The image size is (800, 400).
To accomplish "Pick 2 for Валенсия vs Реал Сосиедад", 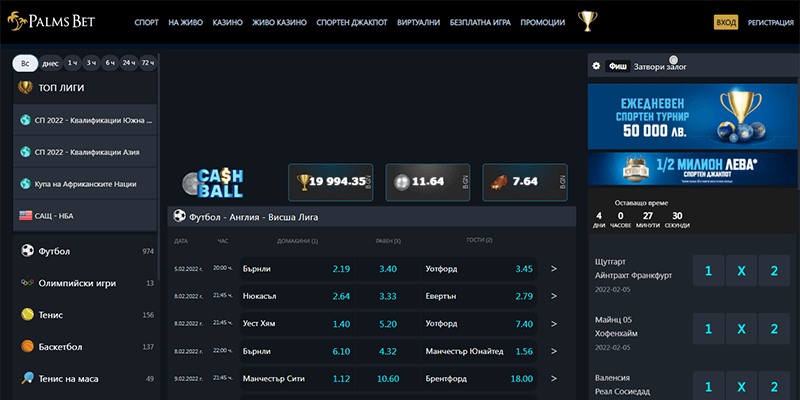I will coord(774,386).
